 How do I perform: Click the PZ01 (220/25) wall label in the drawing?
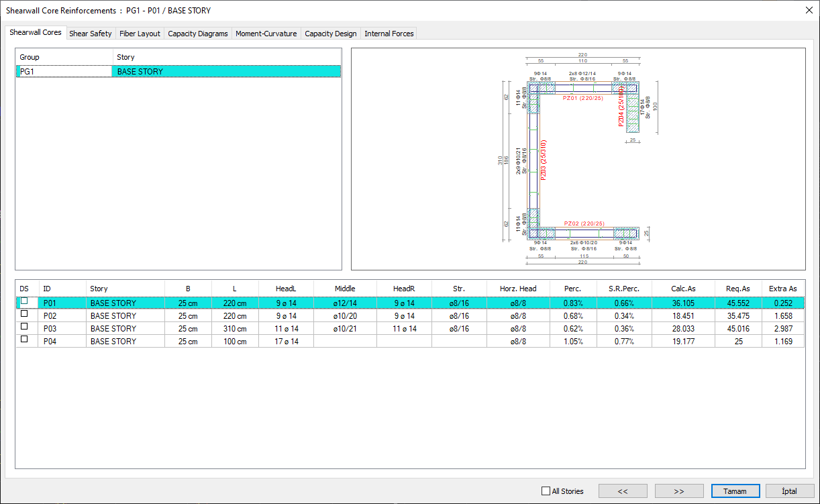point(583,98)
